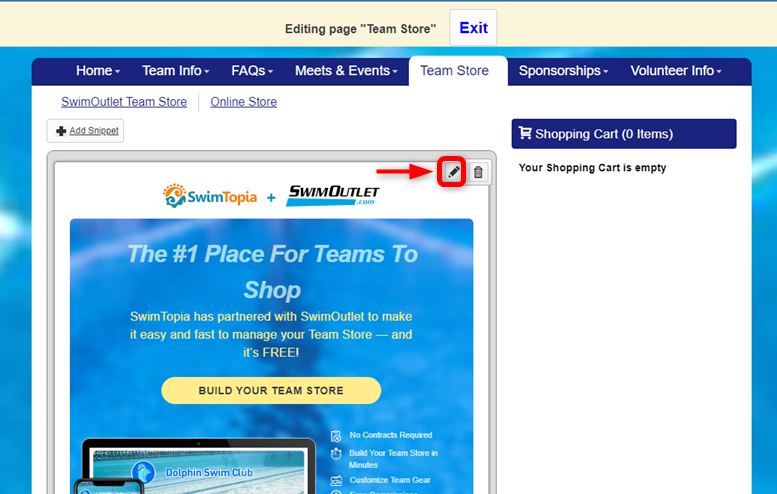777x494 pixels.
Task: Click the 'Build Your Team Store in Minutes' text
Action: 393,459
